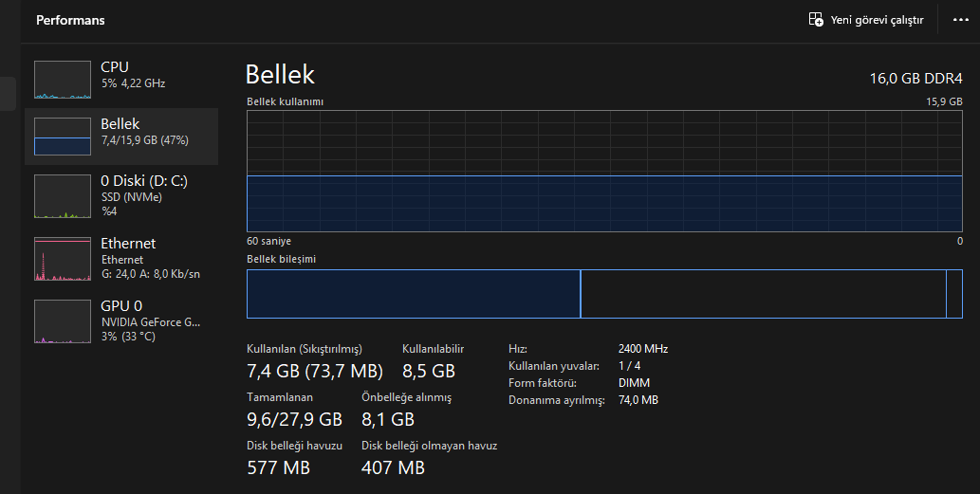
Task: Click the Bellek kullanımı usage graph
Action: (x=604, y=171)
